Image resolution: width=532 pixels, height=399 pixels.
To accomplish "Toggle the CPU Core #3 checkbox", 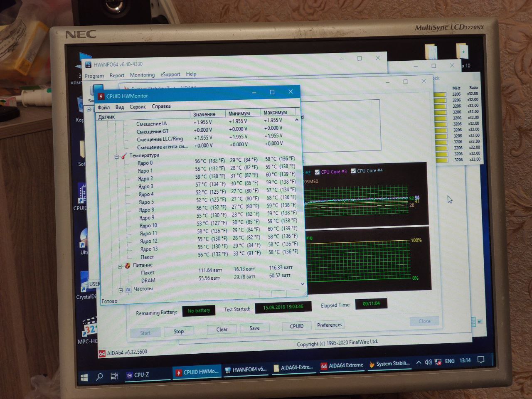I will tap(317, 172).
